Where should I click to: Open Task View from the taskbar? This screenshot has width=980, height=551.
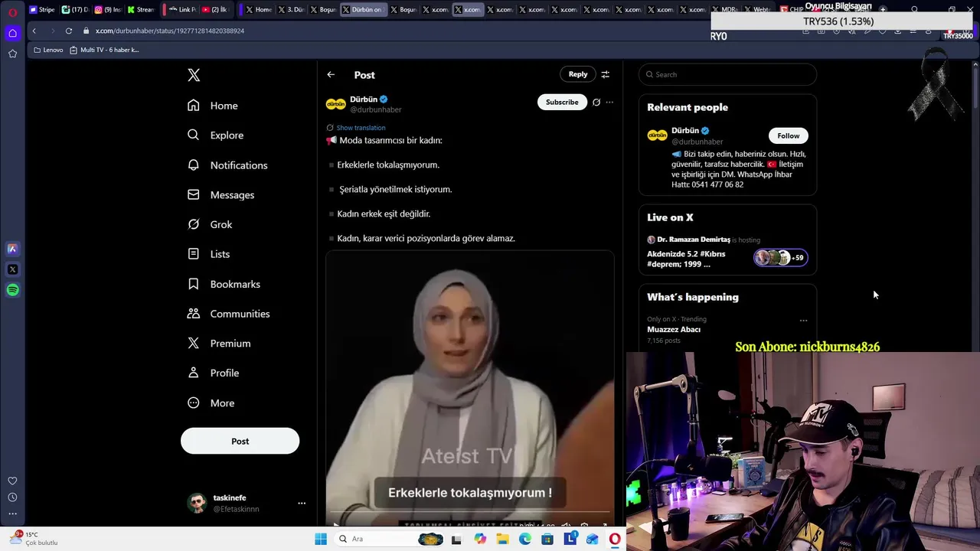coord(456,540)
